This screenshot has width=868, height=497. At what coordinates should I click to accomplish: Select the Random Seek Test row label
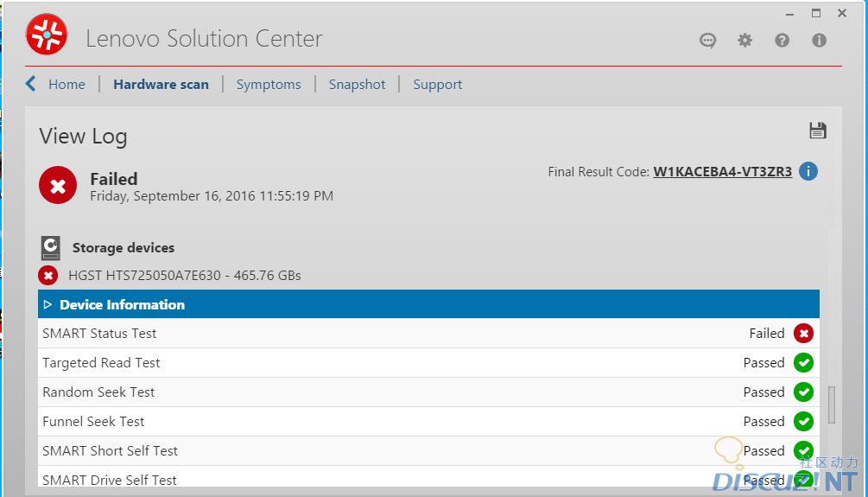[x=98, y=392]
